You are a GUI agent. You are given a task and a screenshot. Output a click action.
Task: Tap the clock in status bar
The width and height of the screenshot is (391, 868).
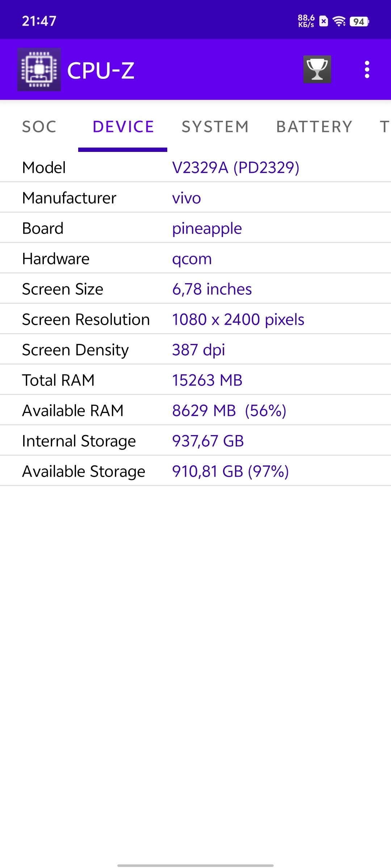[x=39, y=21]
